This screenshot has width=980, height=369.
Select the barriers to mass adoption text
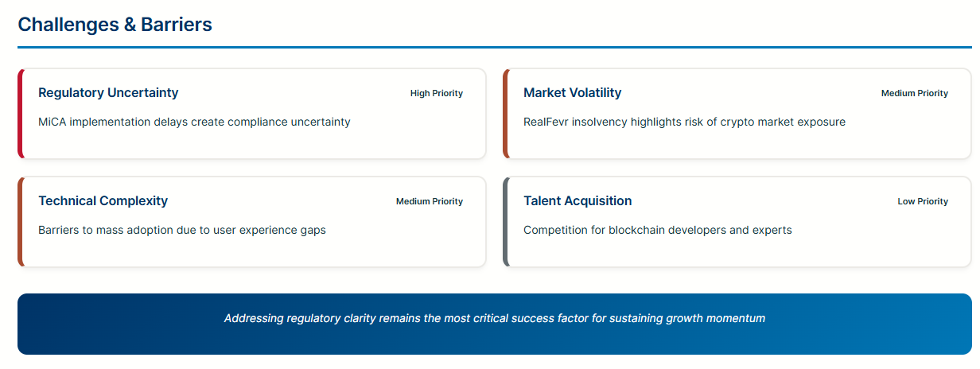(181, 231)
